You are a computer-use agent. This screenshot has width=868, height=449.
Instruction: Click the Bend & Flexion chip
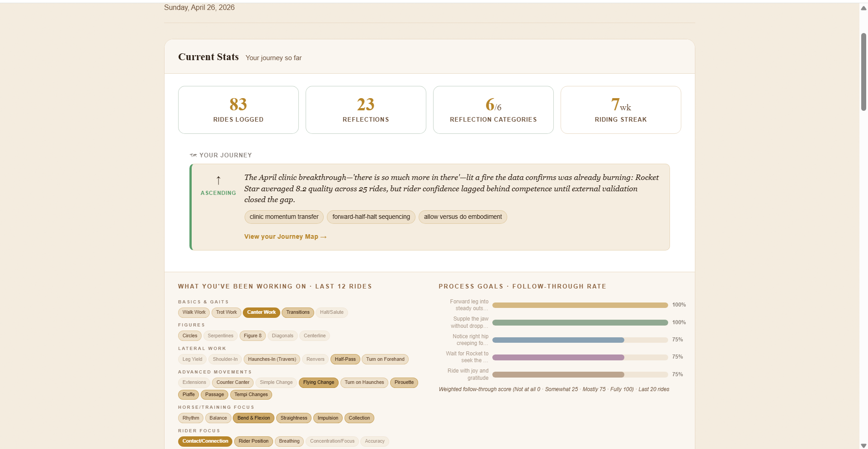(x=254, y=418)
